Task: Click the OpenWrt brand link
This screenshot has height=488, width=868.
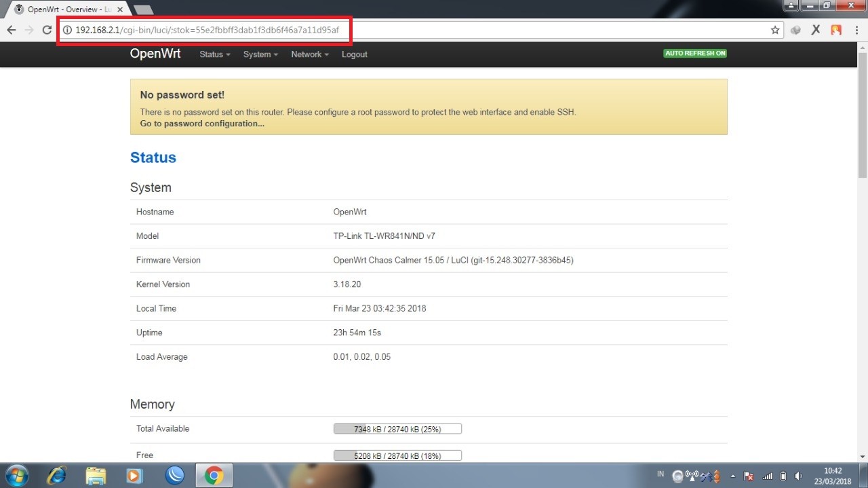Action: 155,54
